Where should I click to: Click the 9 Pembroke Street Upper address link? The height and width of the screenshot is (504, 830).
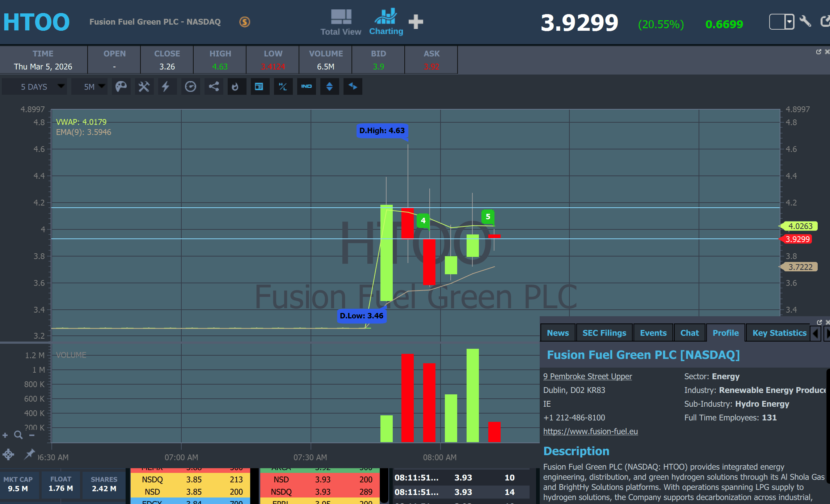coord(587,376)
